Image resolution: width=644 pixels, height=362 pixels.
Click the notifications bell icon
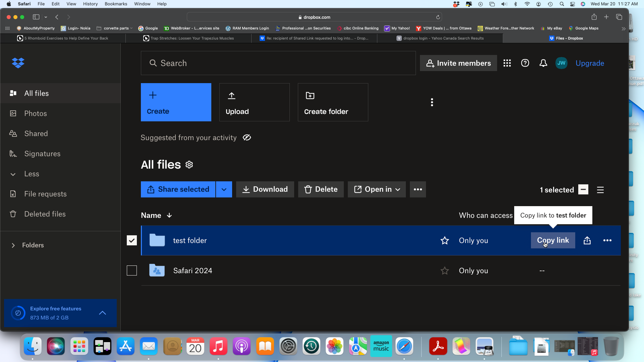click(543, 63)
